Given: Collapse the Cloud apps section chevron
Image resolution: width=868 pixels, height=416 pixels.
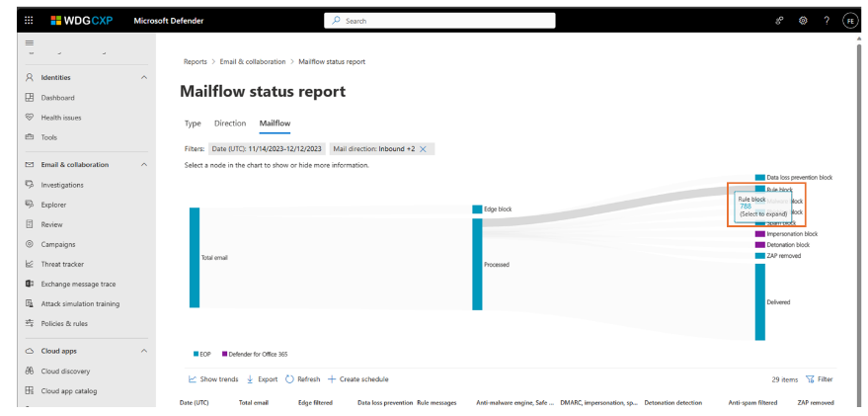Looking at the screenshot, I should click(144, 351).
